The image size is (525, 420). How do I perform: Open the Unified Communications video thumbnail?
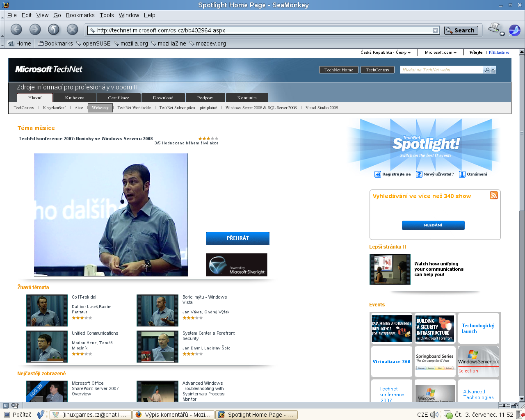47,347
